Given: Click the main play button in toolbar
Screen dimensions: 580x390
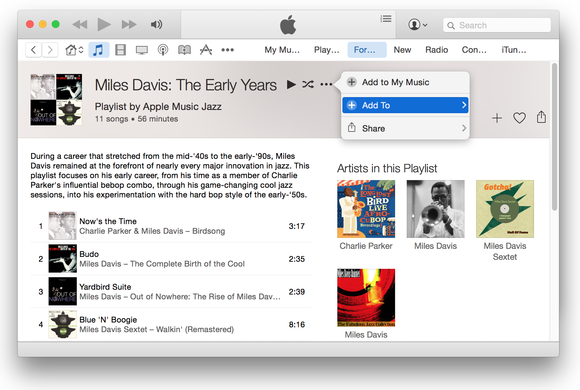Looking at the screenshot, I should (x=104, y=24).
